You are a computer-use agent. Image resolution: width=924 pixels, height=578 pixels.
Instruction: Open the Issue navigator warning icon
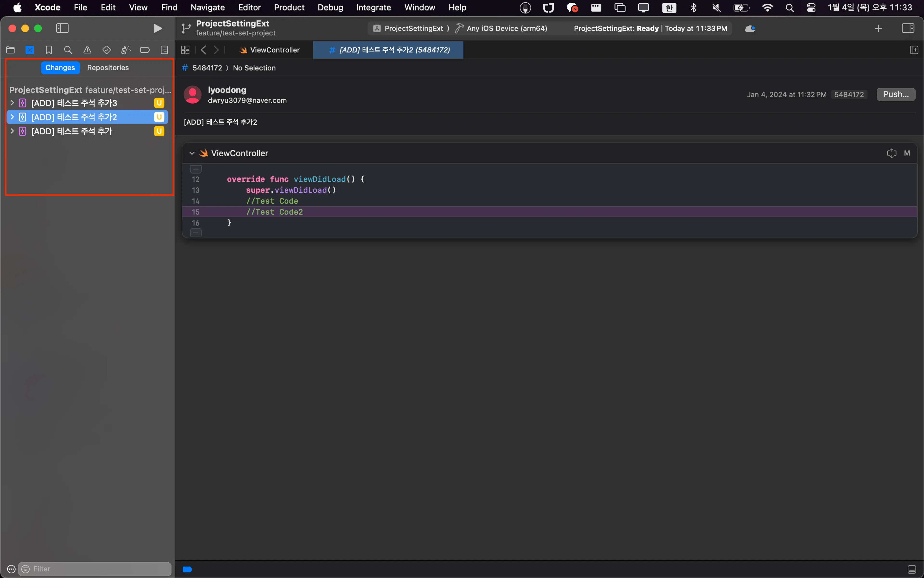pyautogui.click(x=87, y=50)
